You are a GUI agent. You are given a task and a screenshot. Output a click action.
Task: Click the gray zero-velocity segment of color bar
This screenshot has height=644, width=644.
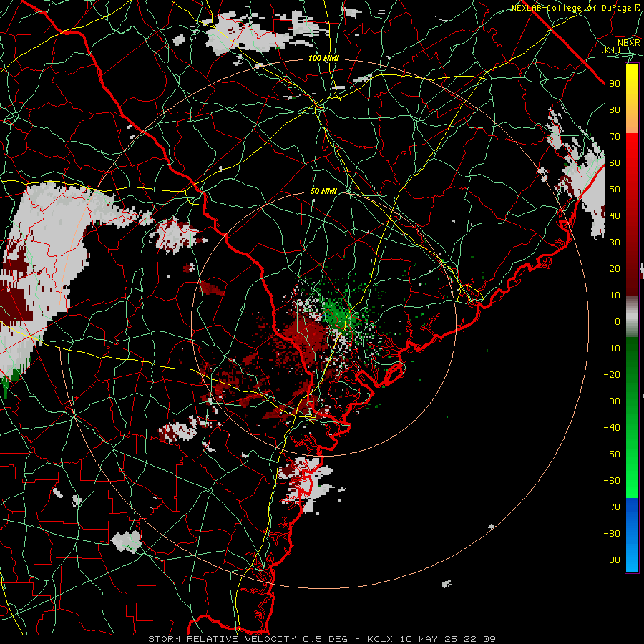[x=632, y=317]
